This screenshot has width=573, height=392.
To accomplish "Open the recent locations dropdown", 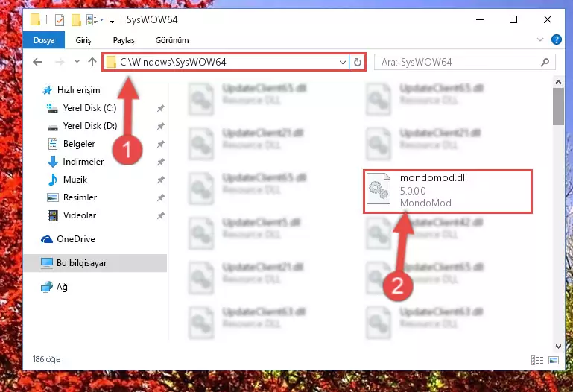I will pos(77,62).
